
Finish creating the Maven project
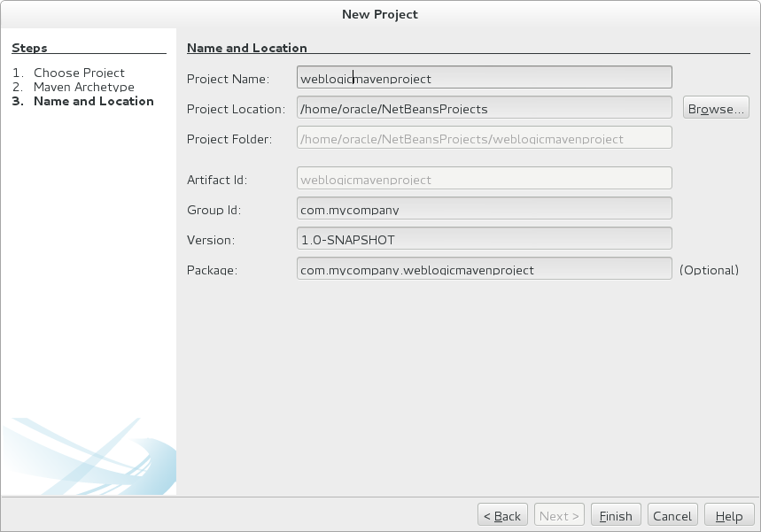[x=616, y=516]
